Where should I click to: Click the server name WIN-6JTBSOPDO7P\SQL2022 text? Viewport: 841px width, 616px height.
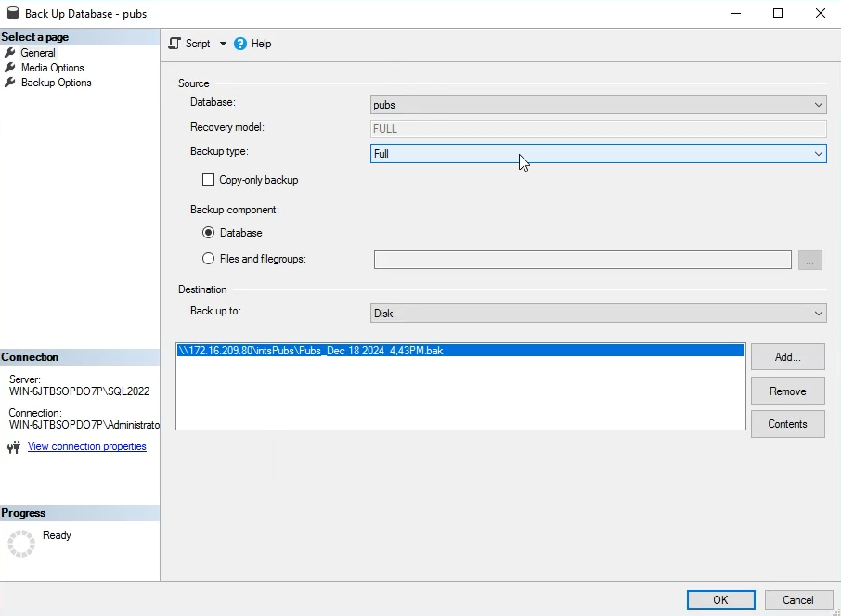click(x=80, y=391)
